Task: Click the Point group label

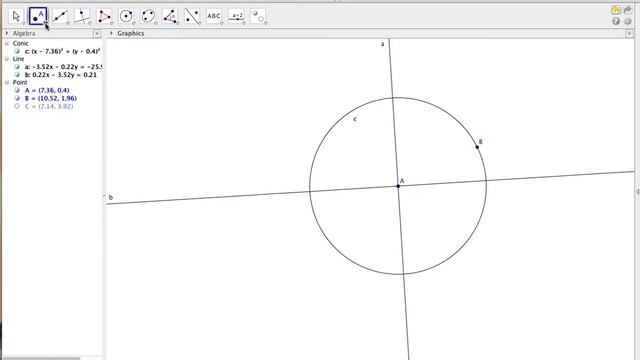Action: 20,82
